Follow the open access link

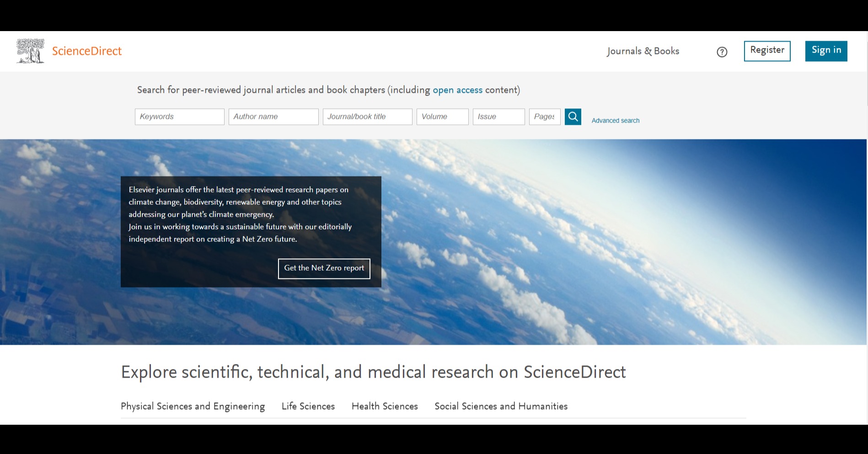coord(457,90)
